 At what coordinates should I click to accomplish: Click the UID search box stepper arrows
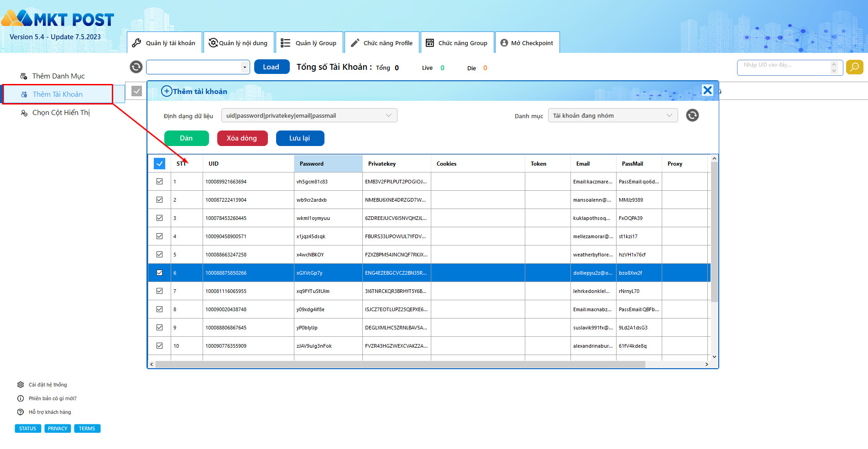point(834,68)
